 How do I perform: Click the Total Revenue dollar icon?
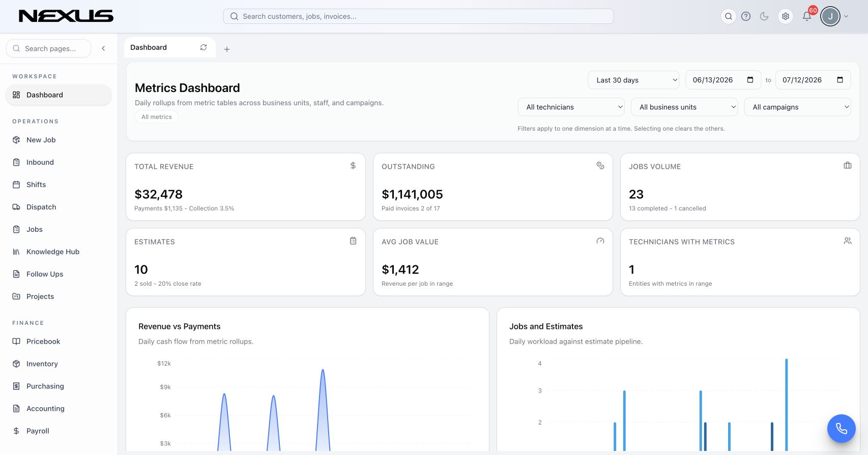(353, 166)
